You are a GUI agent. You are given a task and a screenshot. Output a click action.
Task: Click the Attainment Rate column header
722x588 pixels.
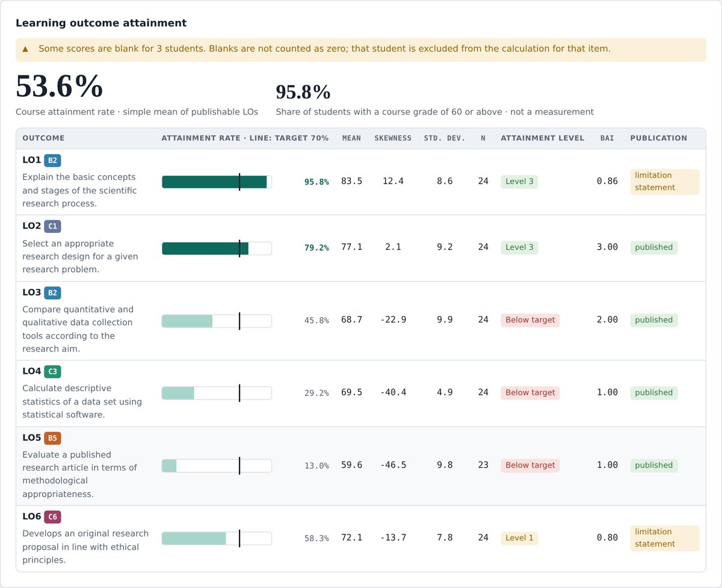tap(245, 138)
